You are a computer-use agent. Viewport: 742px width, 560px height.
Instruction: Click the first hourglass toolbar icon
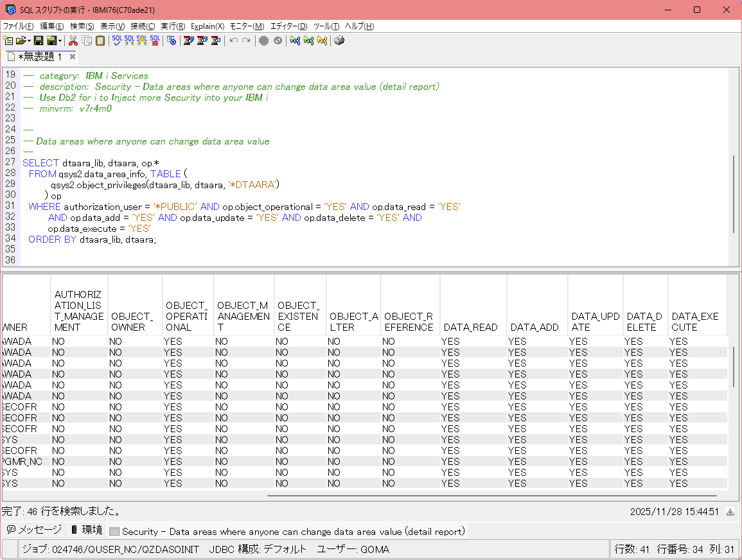[188, 40]
